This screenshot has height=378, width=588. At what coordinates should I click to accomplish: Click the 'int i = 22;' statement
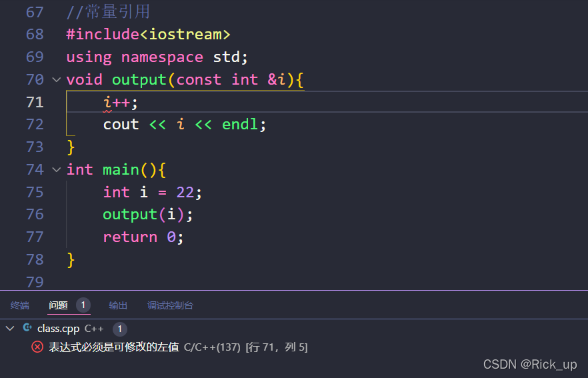point(152,192)
